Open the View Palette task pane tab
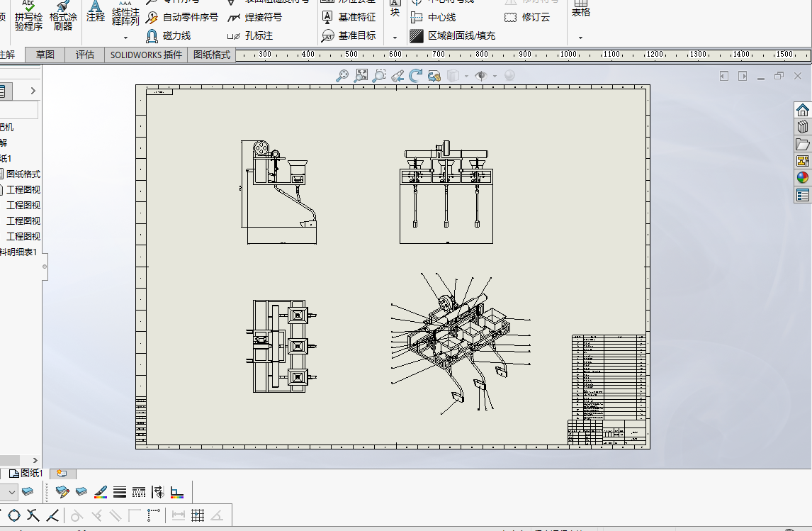 click(803, 161)
